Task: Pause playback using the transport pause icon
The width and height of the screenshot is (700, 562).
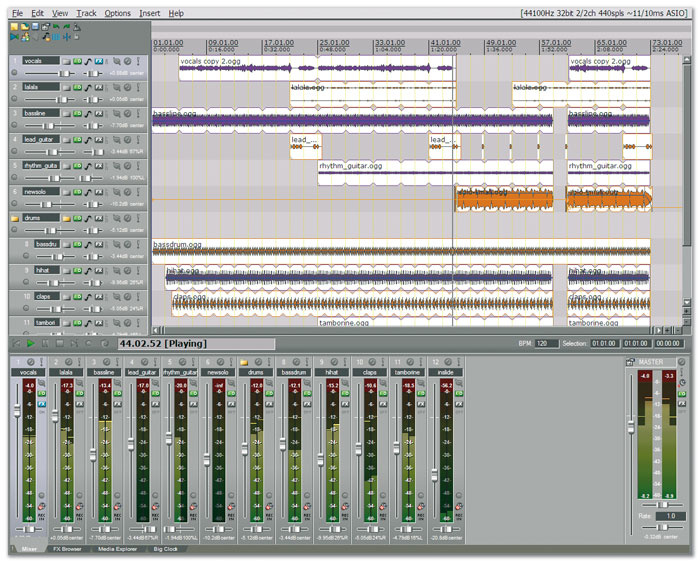Action: [46, 343]
